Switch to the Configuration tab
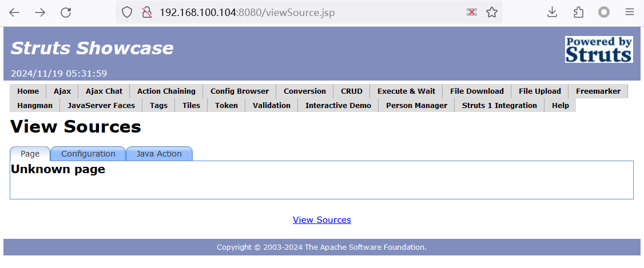Screen dimensions: 644x268 pyautogui.click(x=88, y=154)
